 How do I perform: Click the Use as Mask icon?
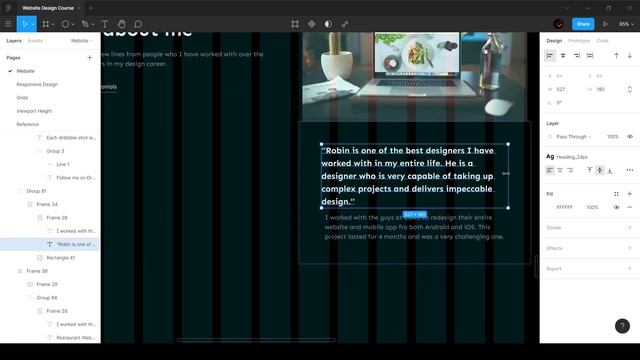point(328,24)
